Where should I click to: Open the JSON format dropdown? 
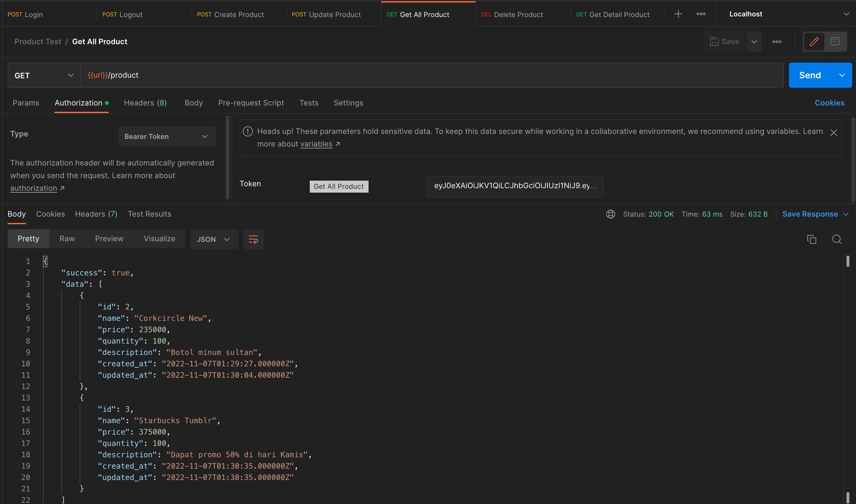click(213, 239)
